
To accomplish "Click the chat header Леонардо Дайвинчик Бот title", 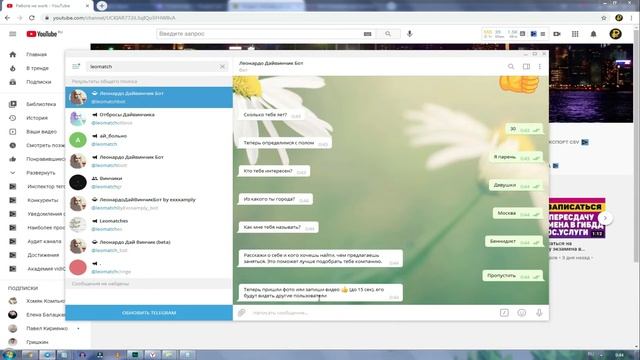I will 271,63.
